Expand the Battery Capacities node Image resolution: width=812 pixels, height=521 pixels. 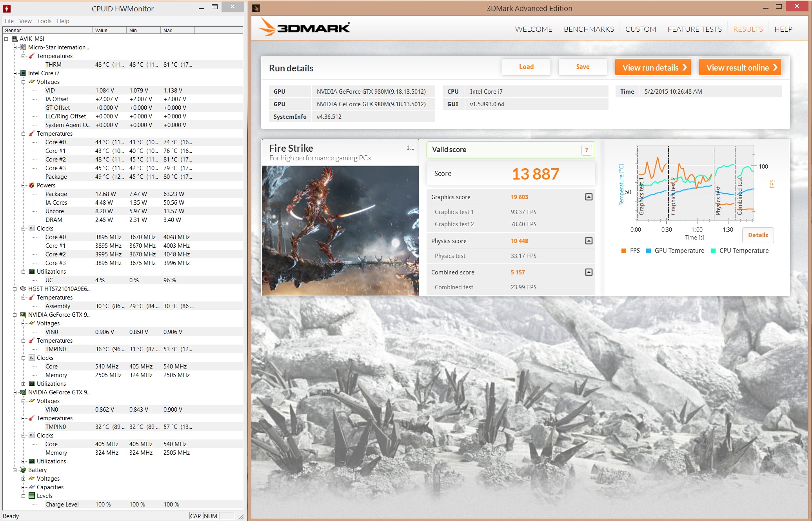click(x=24, y=487)
